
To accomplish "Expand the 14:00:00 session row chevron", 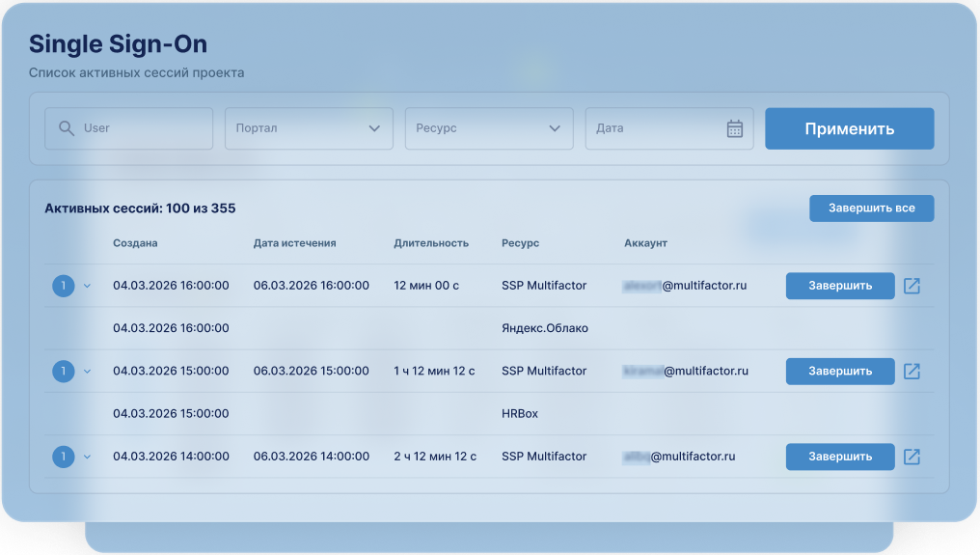I will pos(87,457).
